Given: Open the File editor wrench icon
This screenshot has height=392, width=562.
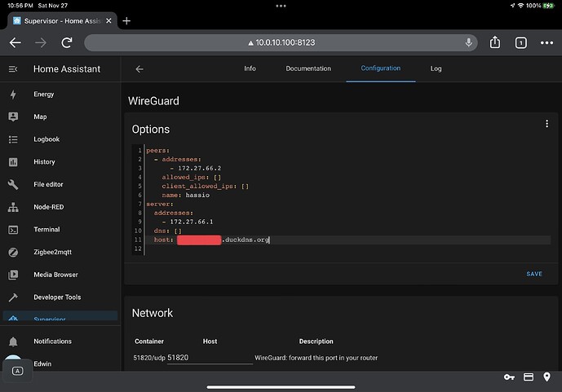Looking at the screenshot, I should 13,184.
